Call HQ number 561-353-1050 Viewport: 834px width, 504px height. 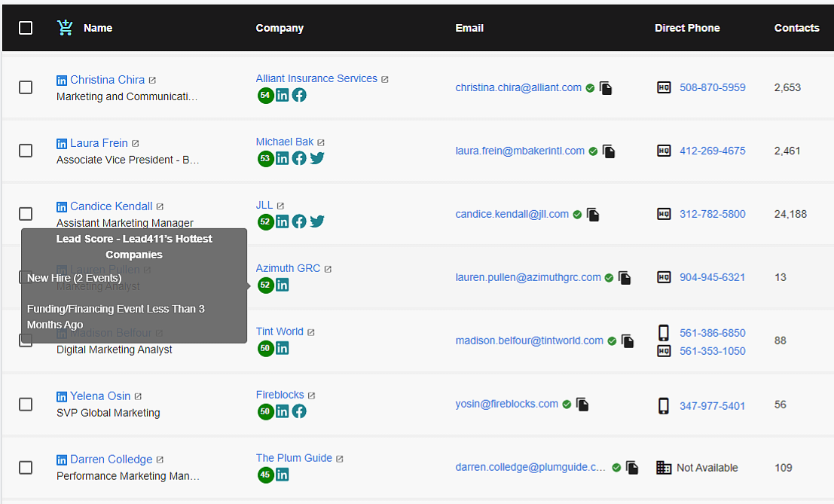tap(712, 351)
